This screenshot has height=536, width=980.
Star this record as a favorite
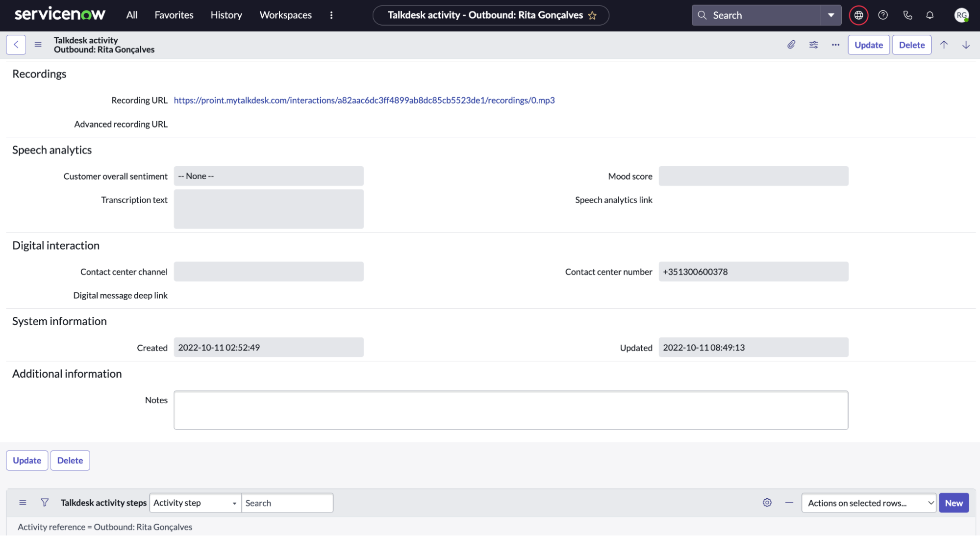point(592,15)
